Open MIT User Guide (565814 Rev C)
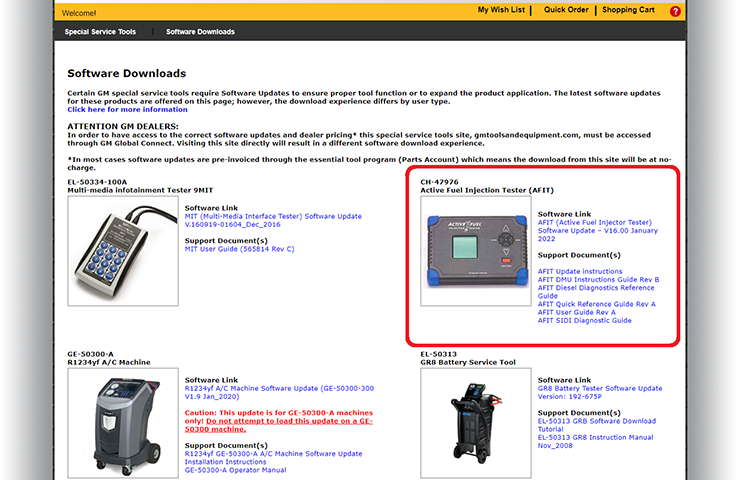Image resolution: width=740 pixels, height=480 pixels. tap(239, 249)
